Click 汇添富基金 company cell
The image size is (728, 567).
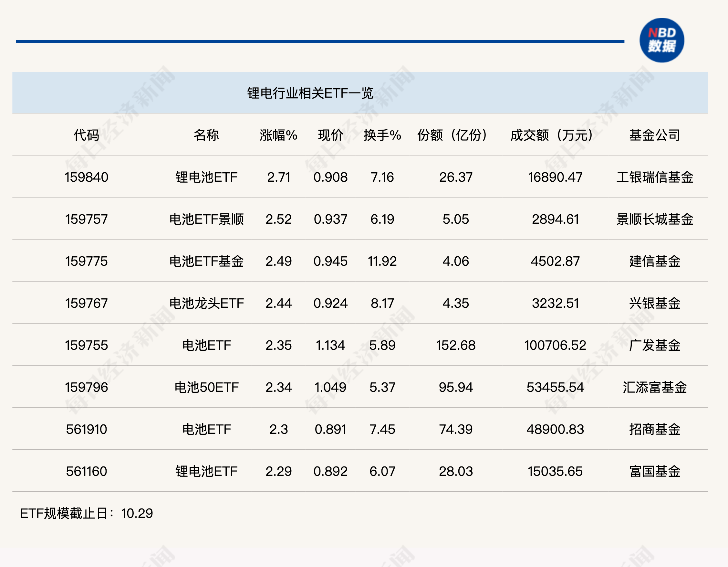coord(654,387)
